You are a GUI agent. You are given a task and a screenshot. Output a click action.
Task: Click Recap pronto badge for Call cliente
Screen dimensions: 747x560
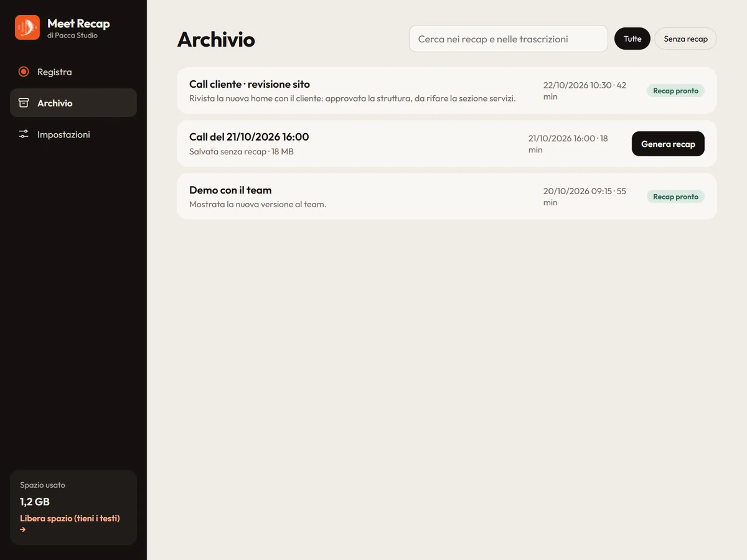coord(675,91)
